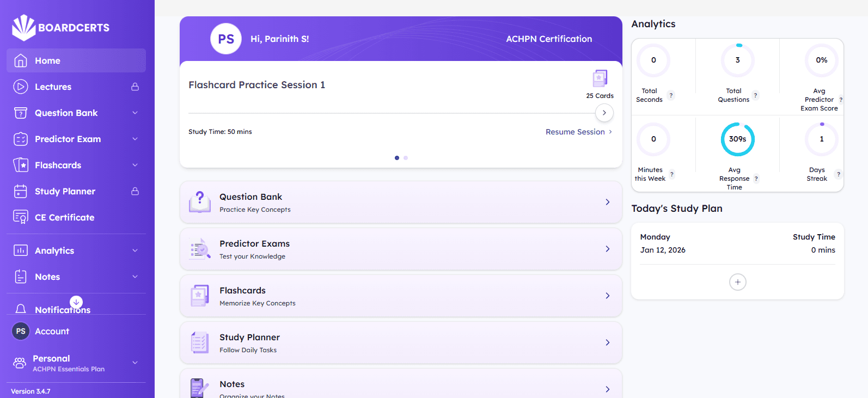Expand the Personal plan dropdown

coord(135,363)
